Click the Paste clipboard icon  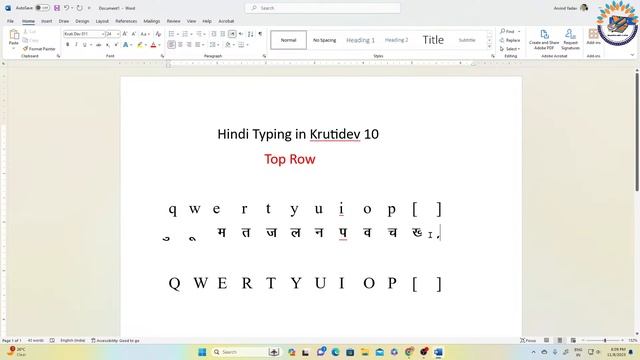click(x=14, y=35)
